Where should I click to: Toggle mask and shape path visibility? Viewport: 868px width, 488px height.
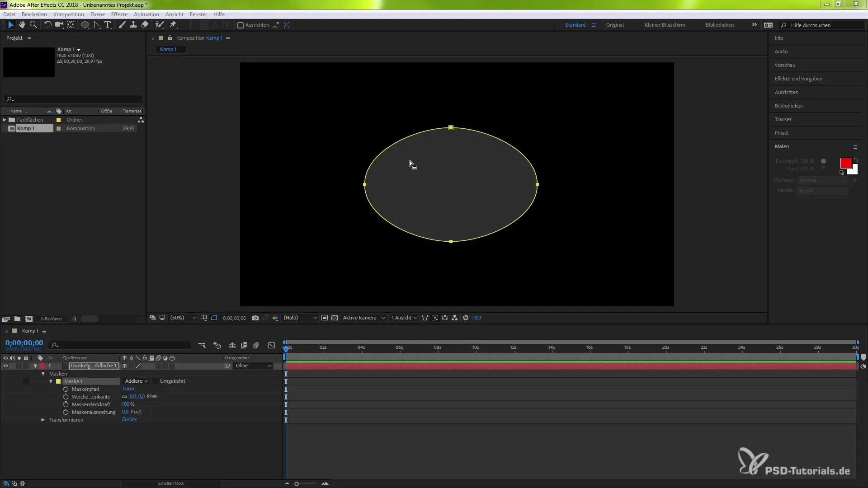pyautogui.click(x=214, y=318)
